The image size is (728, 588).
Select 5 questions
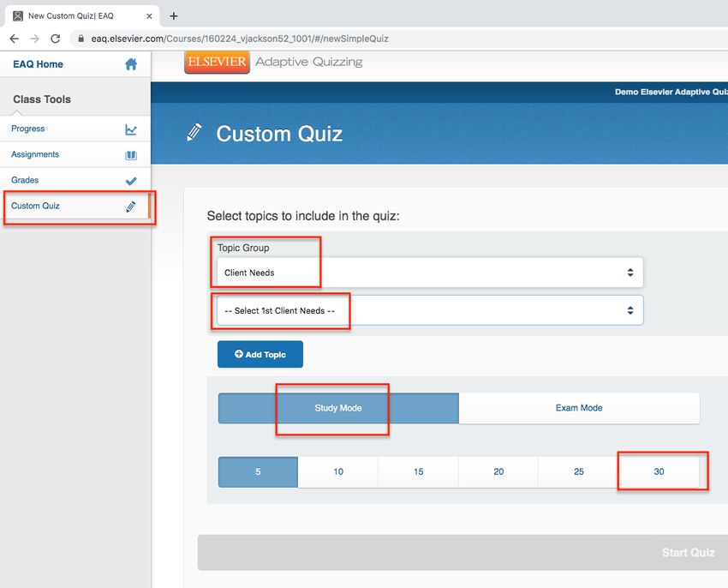(258, 471)
